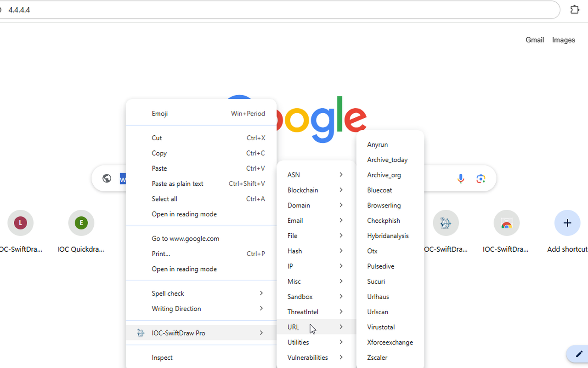Select Checkphish in URL submenu

pos(390,220)
